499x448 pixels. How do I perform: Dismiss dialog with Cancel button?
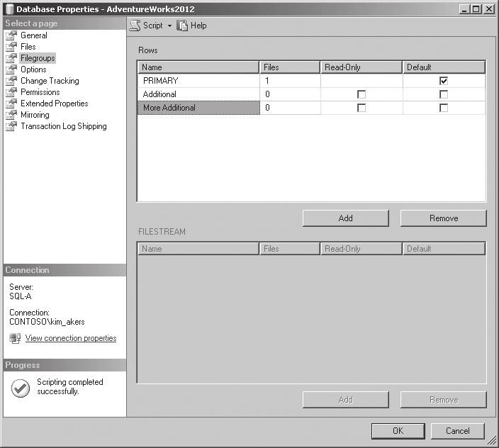(x=458, y=431)
